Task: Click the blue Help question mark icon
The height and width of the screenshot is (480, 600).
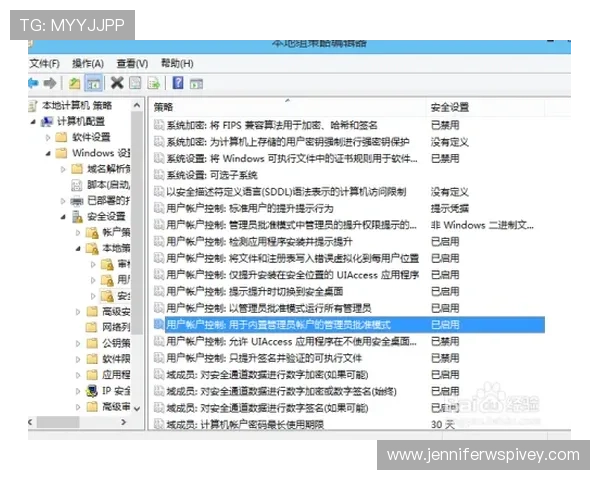Action: click(x=178, y=83)
